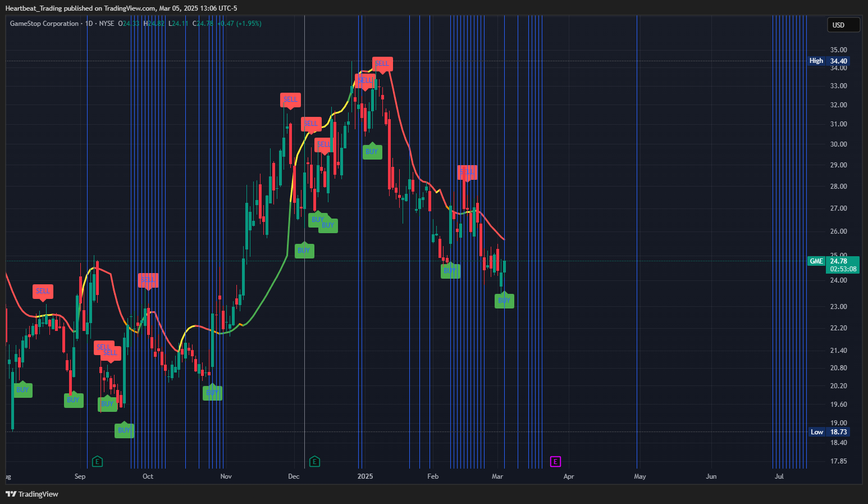Click the most recent BUY signal near March
The width and height of the screenshot is (868, 504).
click(x=504, y=300)
